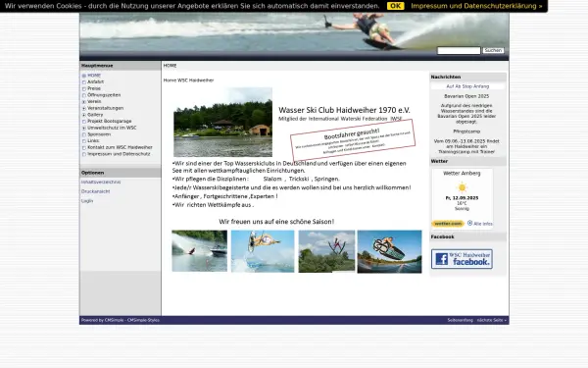Screen dimensions: 588x368
Task: Select the Pfingstcamp news headline
Action: pos(466,131)
